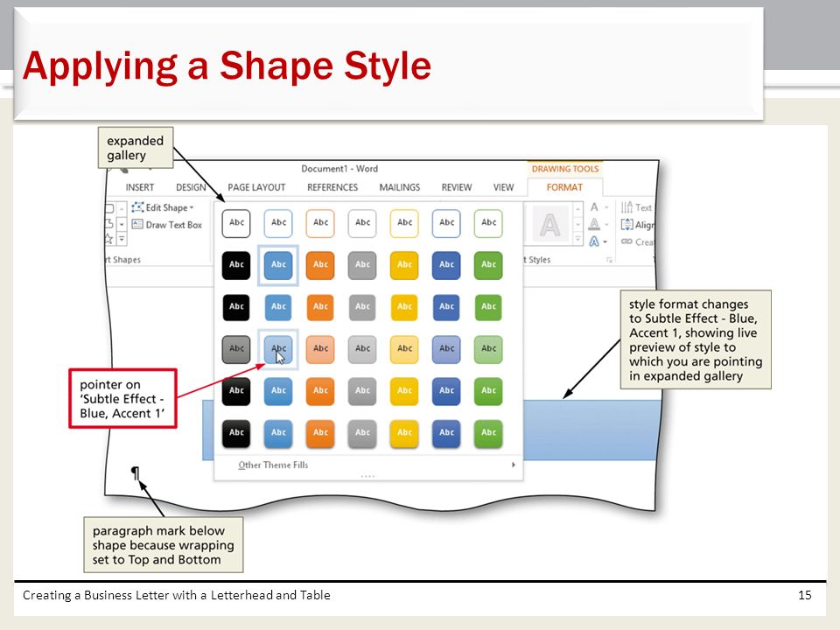Image resolution: width=840 pixels, height=630 pixels.
Task: Open the Text Effects glowing A icon
Action: pyautogui.click(x=594, y=241)
